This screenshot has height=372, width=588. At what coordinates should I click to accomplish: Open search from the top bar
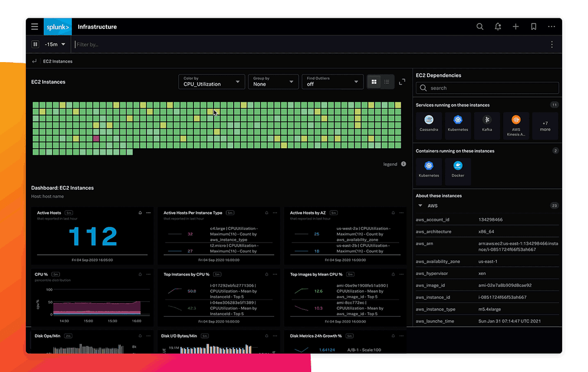[480, 26]
